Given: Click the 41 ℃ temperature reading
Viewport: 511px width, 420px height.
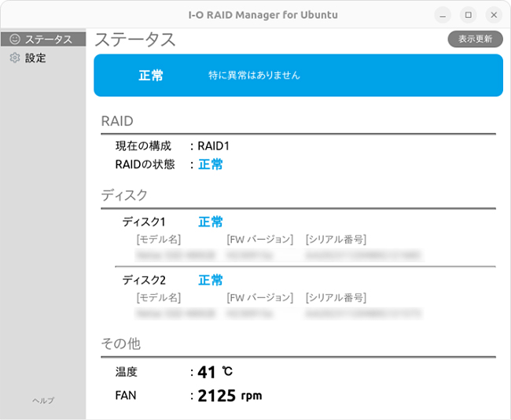Looking at the screenshot, I should [215, 372].
